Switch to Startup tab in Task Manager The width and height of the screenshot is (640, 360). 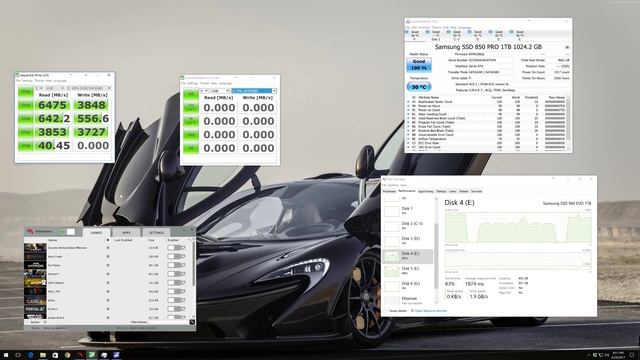(x=441, y=191)
